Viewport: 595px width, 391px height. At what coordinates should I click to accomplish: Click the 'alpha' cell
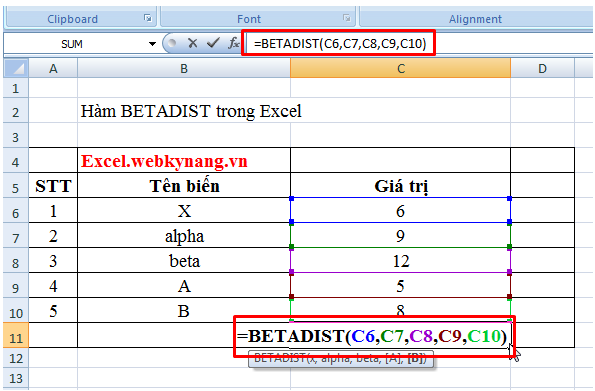(184, 236)
